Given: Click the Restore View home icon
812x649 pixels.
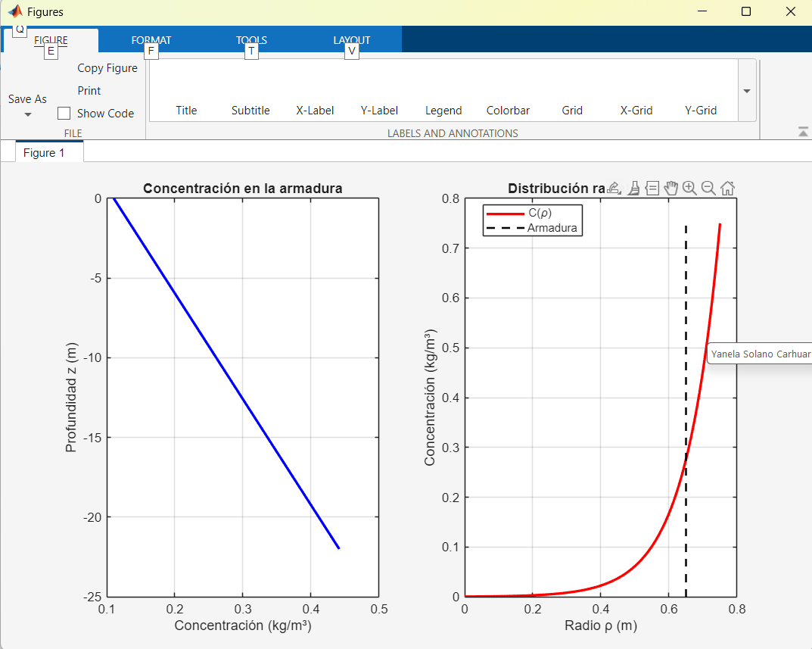Looking at the screenshot, I should point(727,189).
